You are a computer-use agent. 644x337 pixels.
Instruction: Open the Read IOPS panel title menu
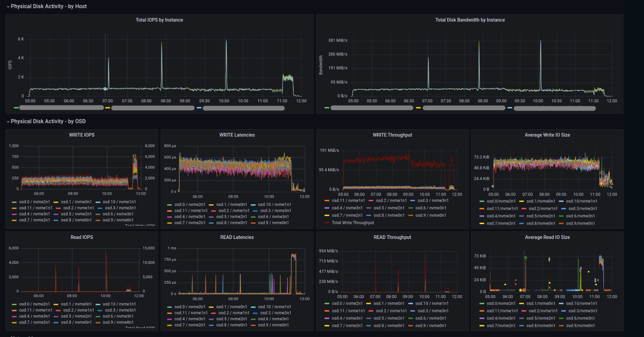click(82, 237)
